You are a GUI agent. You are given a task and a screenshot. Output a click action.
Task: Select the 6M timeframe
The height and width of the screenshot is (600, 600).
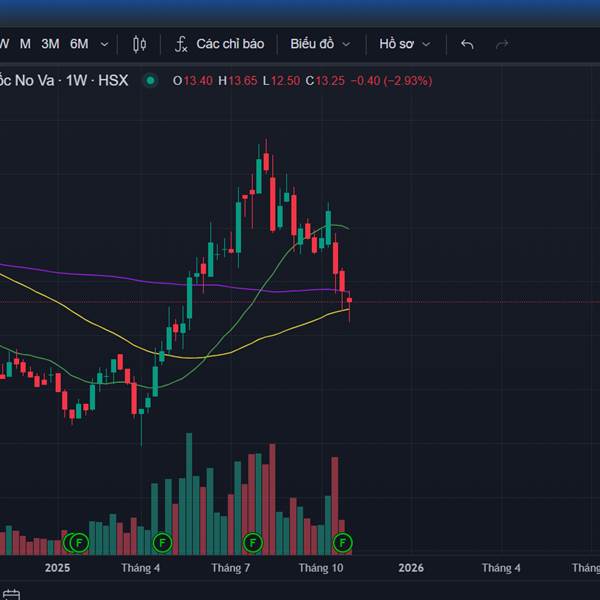(79, 44)
